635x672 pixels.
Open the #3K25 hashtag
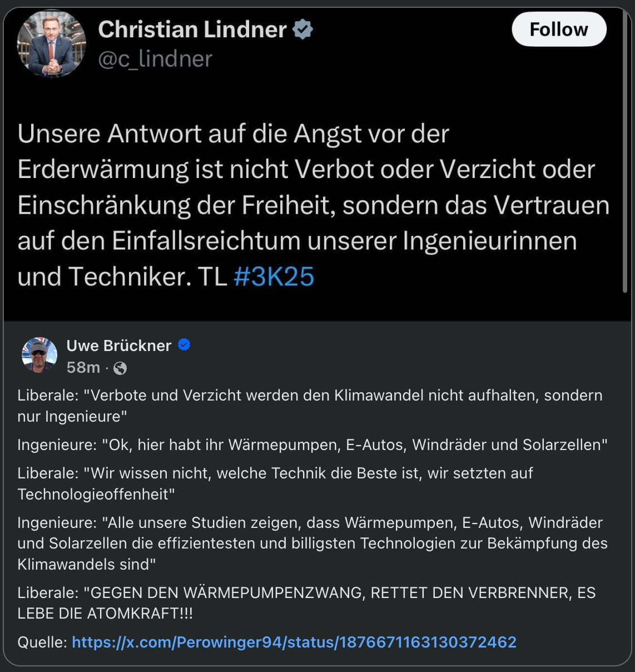click(274, 277)
